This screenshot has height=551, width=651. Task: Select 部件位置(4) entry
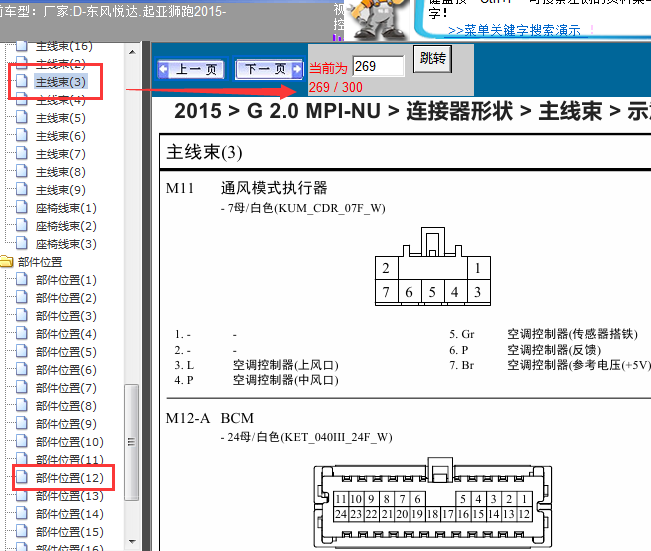pyautogui.click(x=66, y=334)
